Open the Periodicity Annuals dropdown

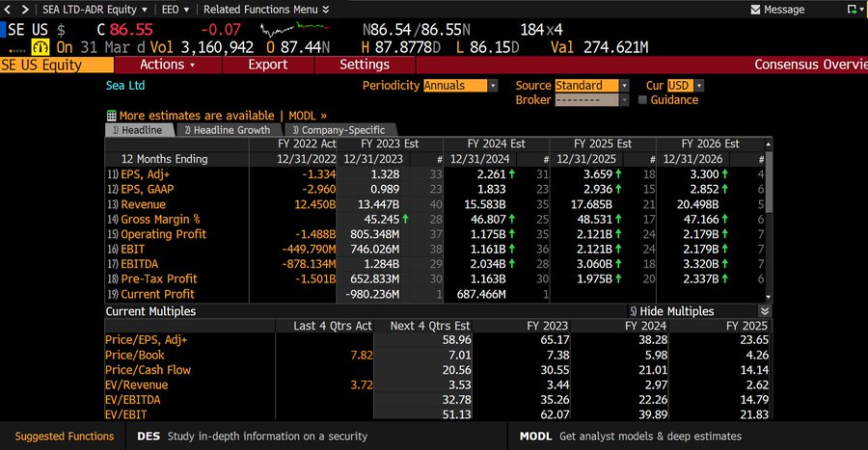click(460, 86)
